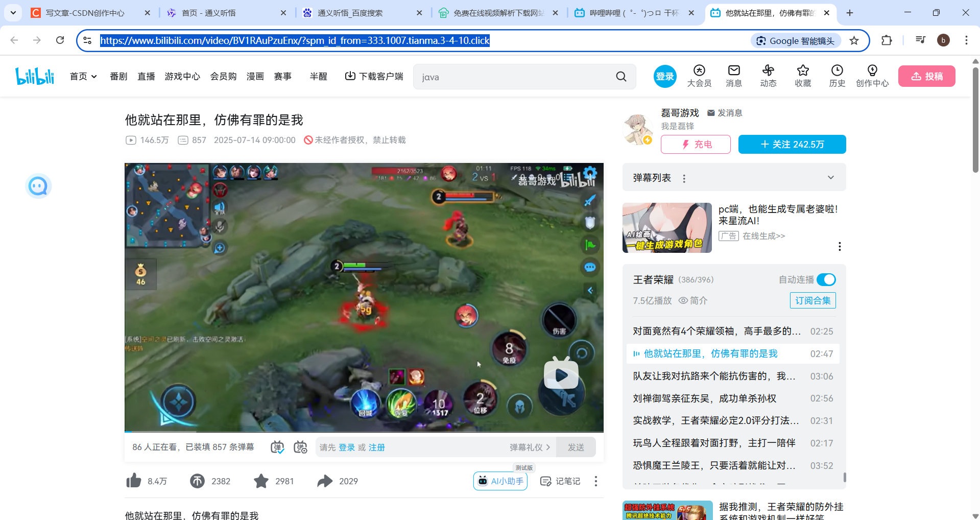Screen dimensions: 980x520
Task: Open the ad card more-options dots
Action: tap(840, 247)
